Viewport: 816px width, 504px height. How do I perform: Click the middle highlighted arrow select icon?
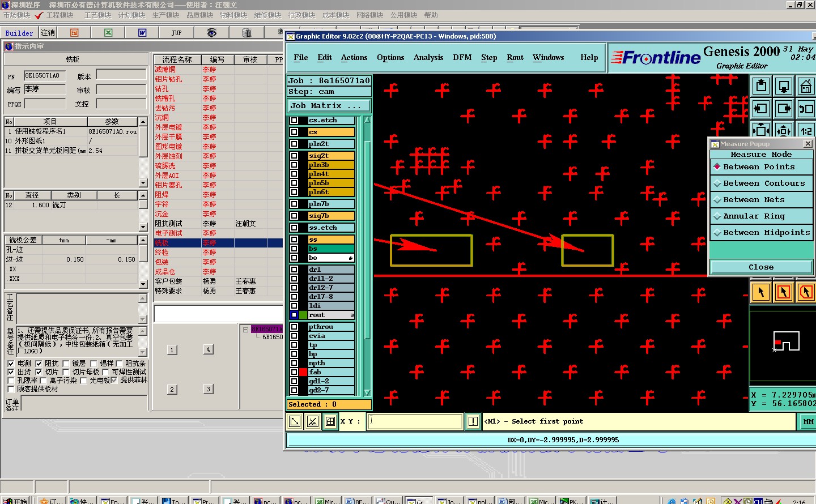(784, 292)
